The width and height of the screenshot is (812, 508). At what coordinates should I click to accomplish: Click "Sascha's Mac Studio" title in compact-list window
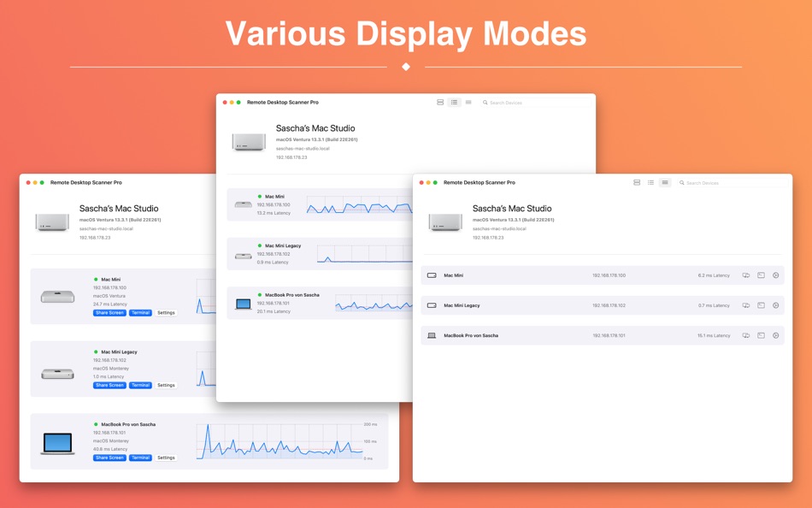coord(512,209)
